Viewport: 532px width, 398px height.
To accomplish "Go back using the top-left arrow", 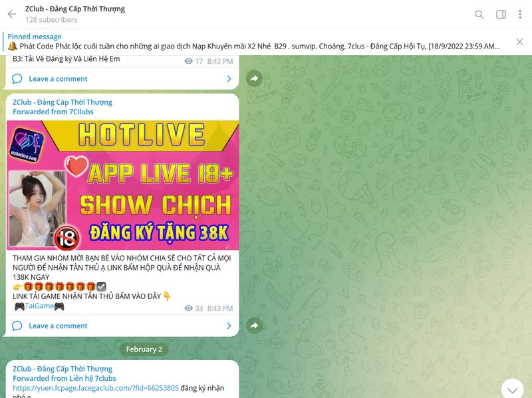I will tap(11, 14).
